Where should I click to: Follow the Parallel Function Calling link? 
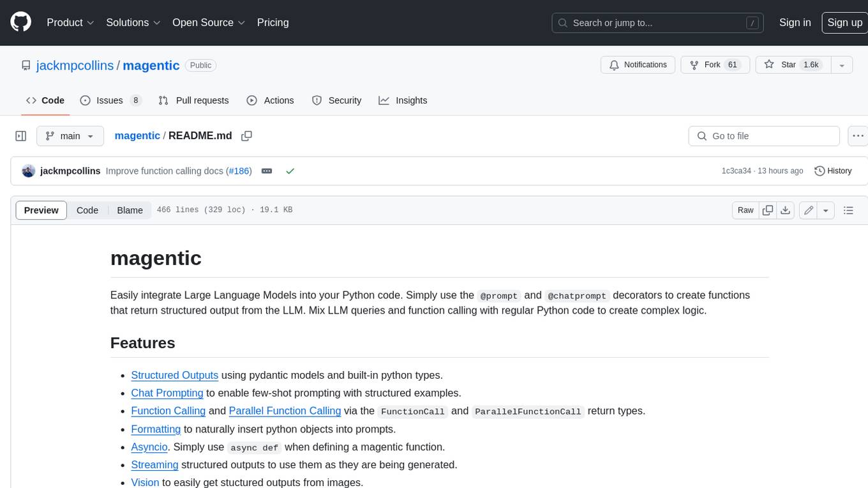[285, 411]
